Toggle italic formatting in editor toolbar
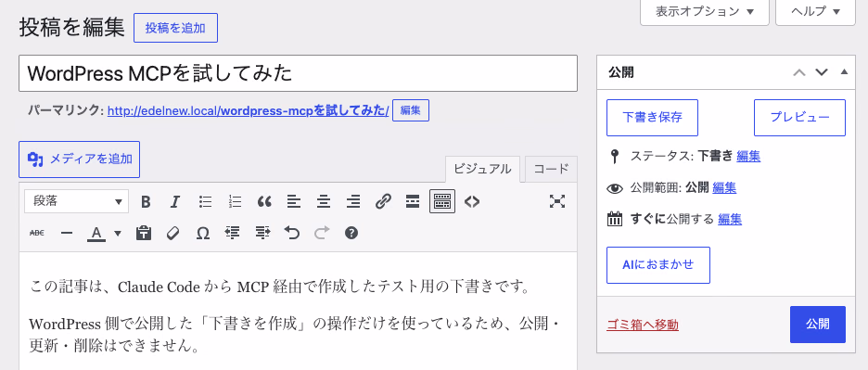The height and width of the screenshot is (370, 868). pyautogui.click(x=175, y=201)
